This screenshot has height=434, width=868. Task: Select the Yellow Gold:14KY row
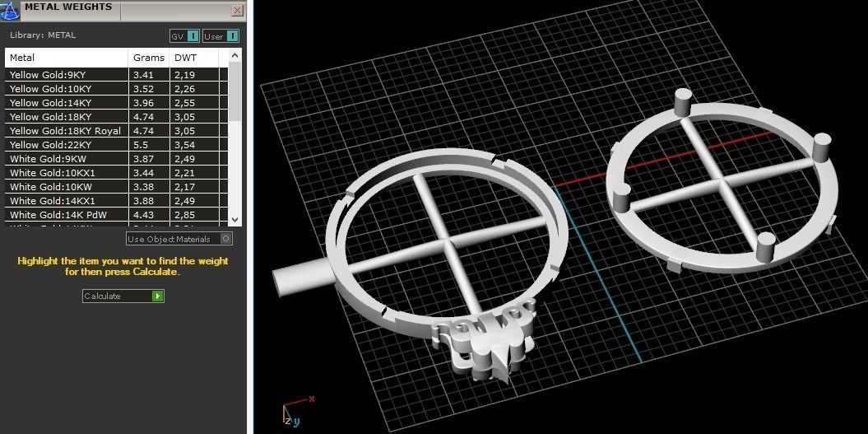click(x=116, y=103)
